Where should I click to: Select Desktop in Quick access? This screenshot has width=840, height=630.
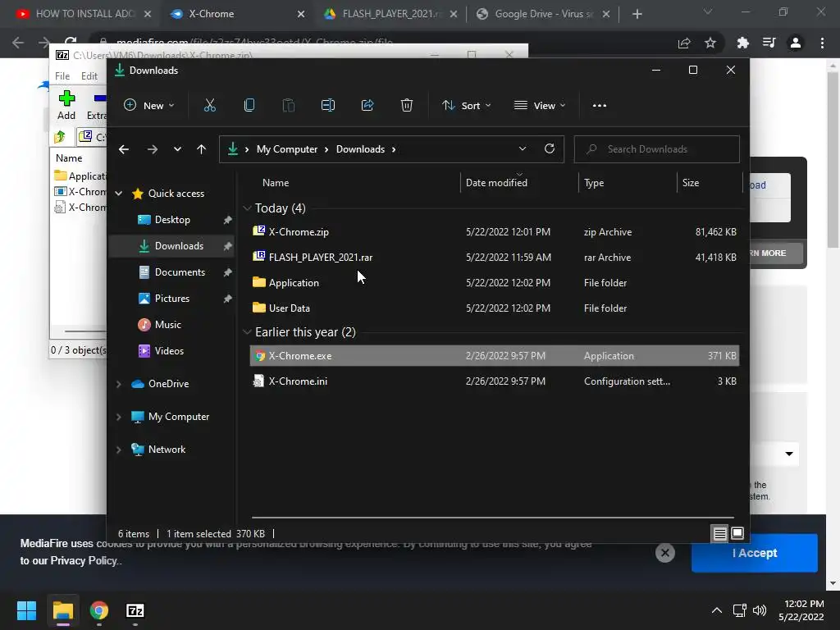(171, 220)
